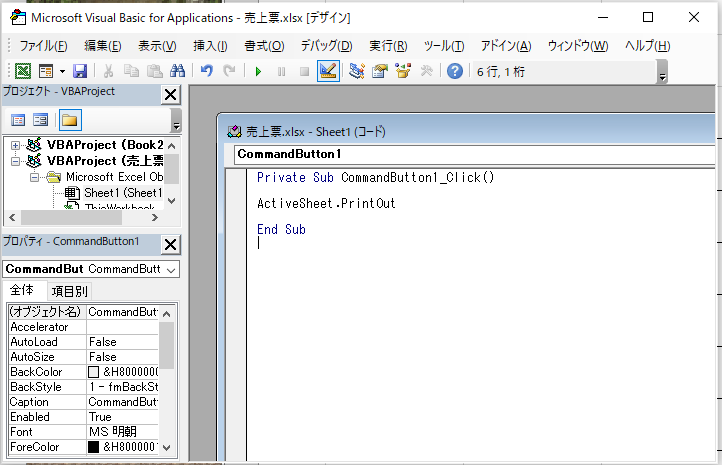Open the 挿入(I) menu
Image resolution: width=722 pixels, height=465 pixels.
click(210, 46)
